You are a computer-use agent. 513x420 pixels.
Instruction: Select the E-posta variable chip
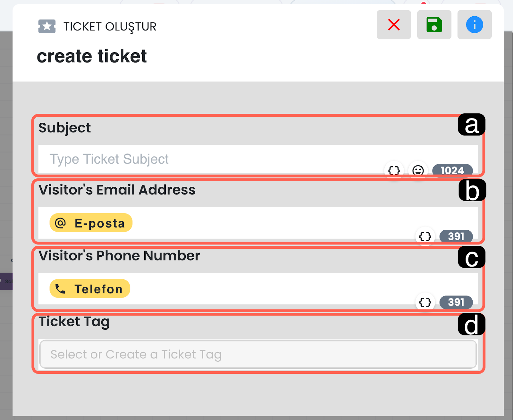coord(91,223)
